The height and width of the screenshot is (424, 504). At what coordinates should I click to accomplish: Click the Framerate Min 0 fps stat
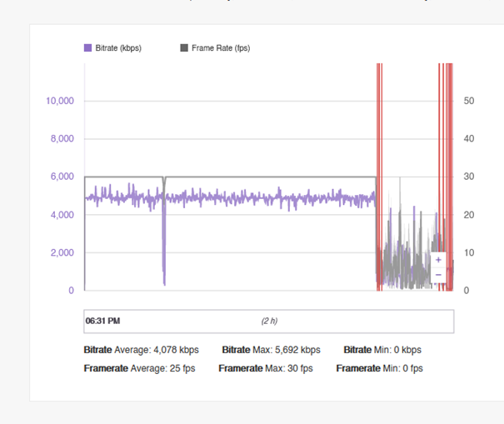tap(379, 368)
